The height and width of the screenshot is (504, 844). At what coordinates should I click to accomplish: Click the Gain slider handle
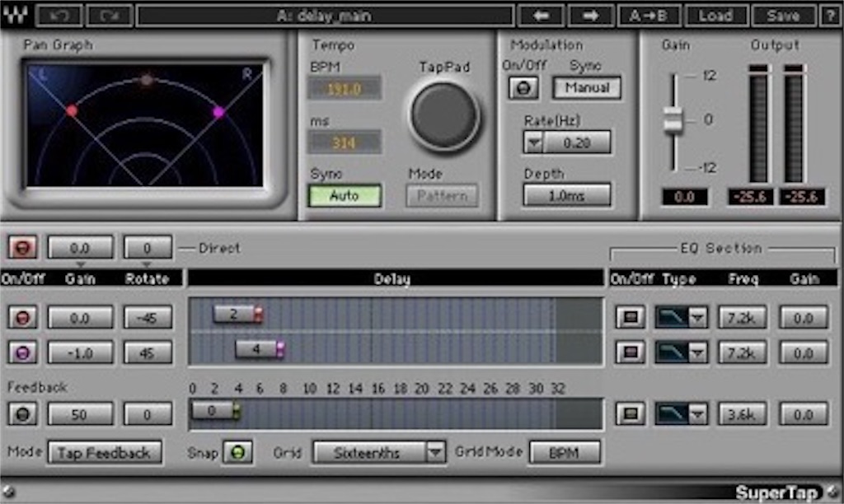tap(673, 119)
